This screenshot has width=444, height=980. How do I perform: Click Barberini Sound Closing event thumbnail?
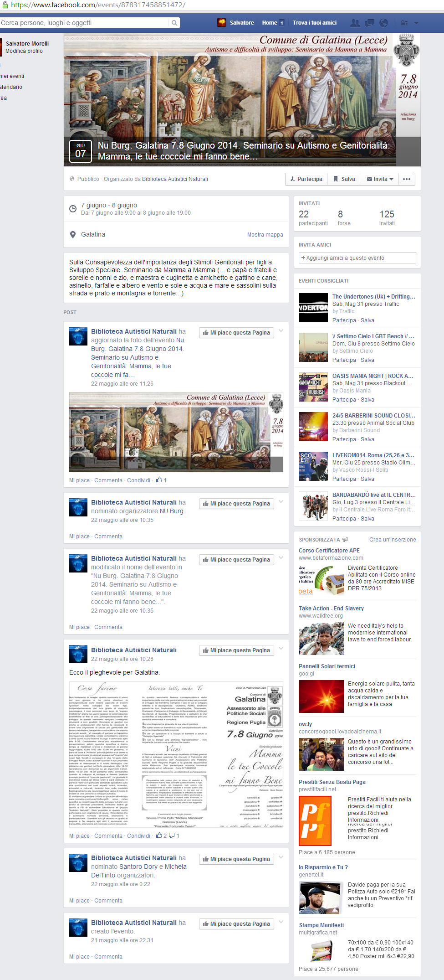coord(313,427)
